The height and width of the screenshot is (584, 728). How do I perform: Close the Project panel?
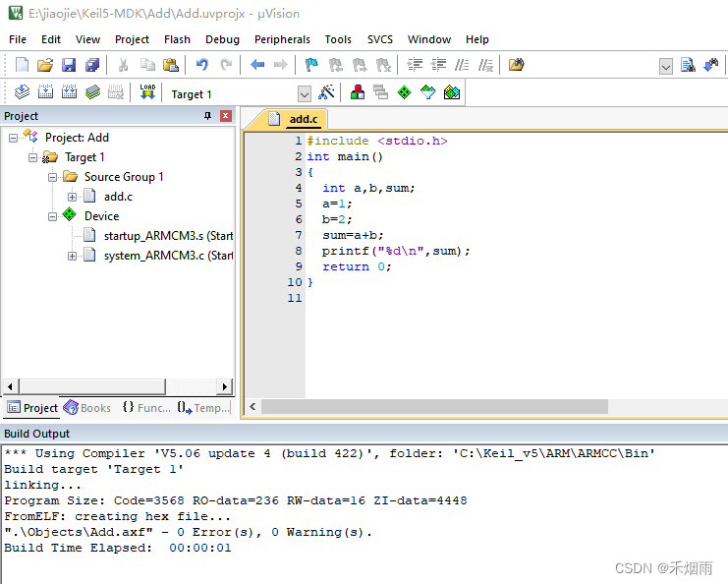[x=226, y=116]
